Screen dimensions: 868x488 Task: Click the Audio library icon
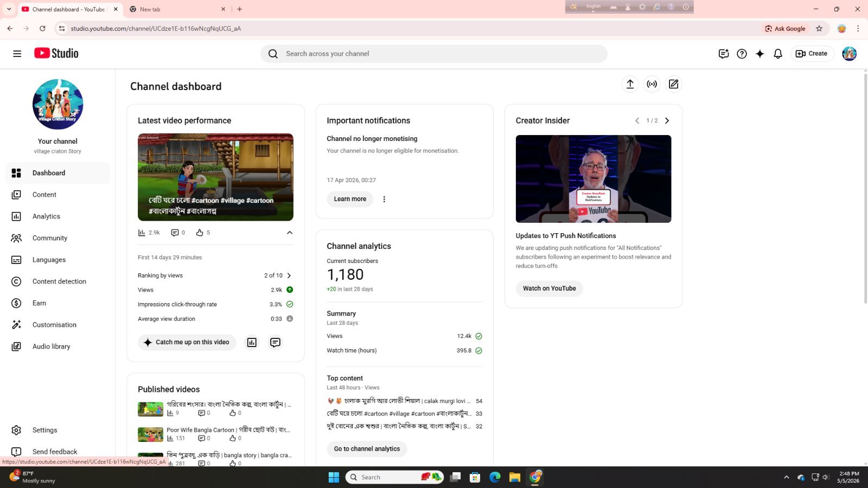pyautogui.click(x=16, y=346)
